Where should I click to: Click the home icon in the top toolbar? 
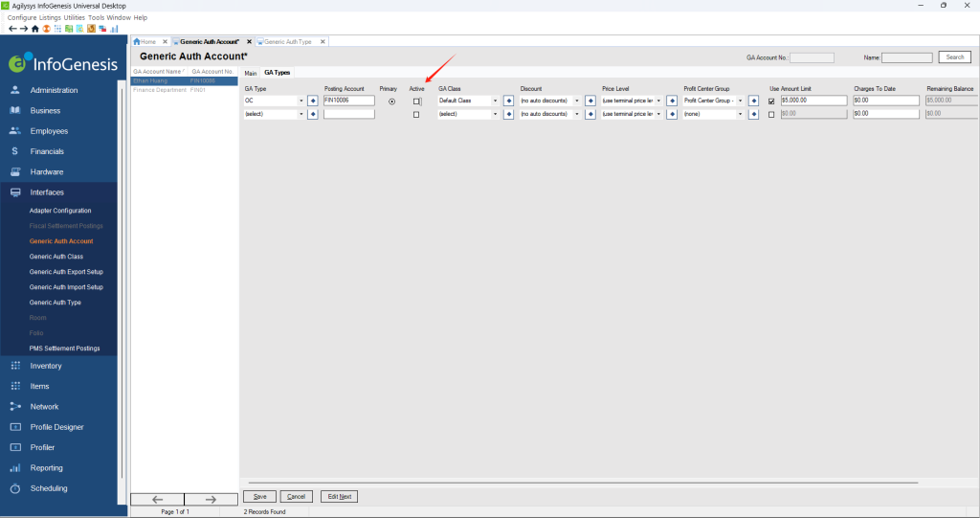click(x=35, y=29)
